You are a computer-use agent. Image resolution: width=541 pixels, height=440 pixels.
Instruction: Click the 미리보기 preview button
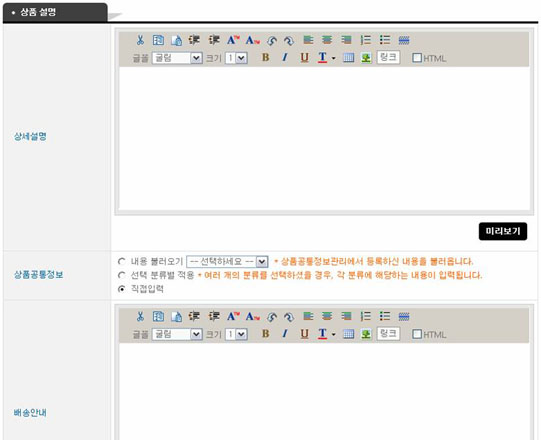[503, 231]
